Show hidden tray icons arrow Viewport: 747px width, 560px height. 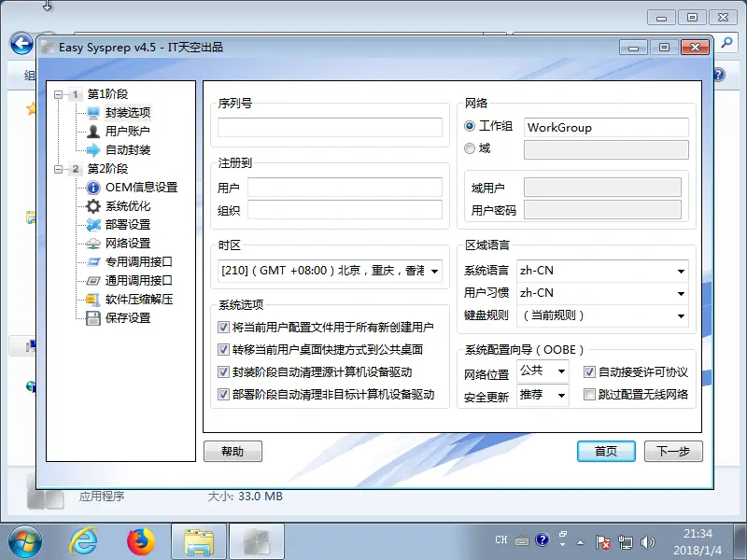(x=580, y=542)
